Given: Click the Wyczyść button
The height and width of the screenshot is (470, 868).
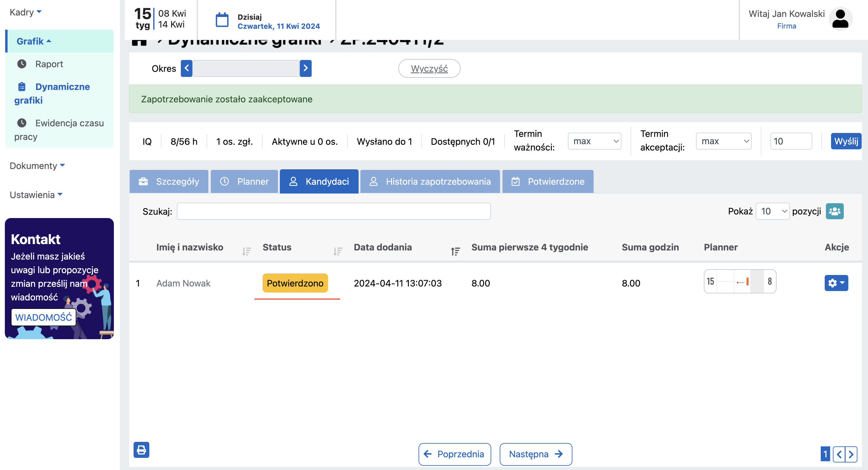Looking at the screenshot, I should [429, 68].
